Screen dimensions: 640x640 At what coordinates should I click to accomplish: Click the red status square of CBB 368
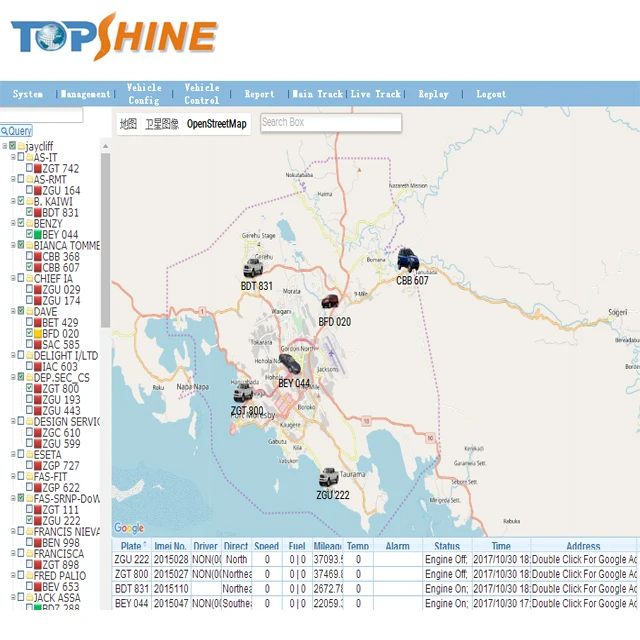click(38, 257)
